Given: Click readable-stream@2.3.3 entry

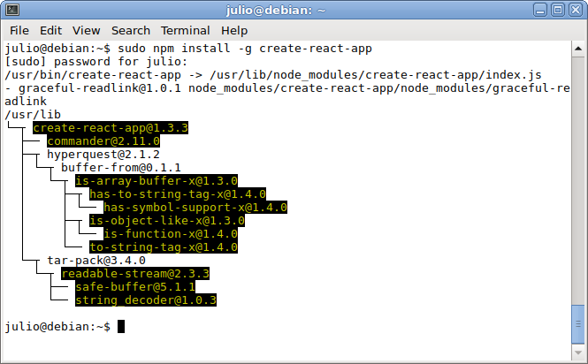Looking at the screenshot, I should 135,274.
